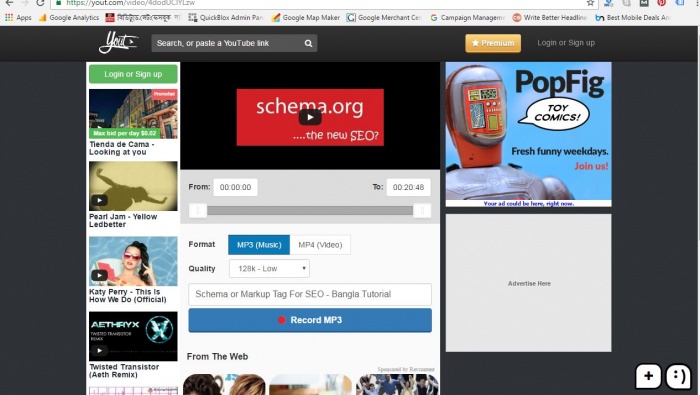The image size is (700, 395).
Task: Click the To time field 00:20:48
Action: point(408,187)
